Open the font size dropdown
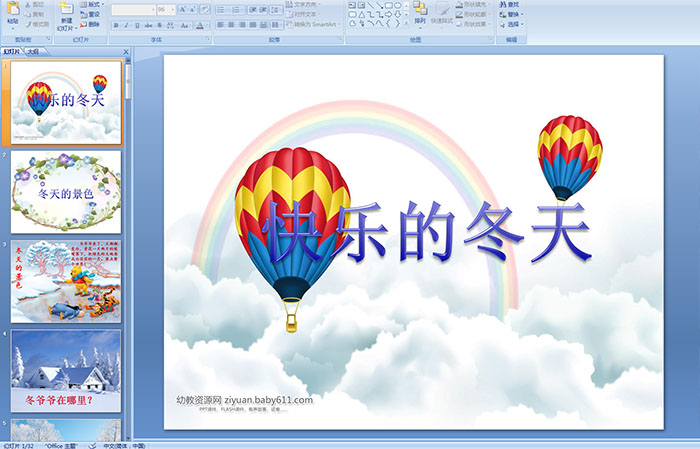Viewport: 700px width, 449px height. [x=170, y=9]
